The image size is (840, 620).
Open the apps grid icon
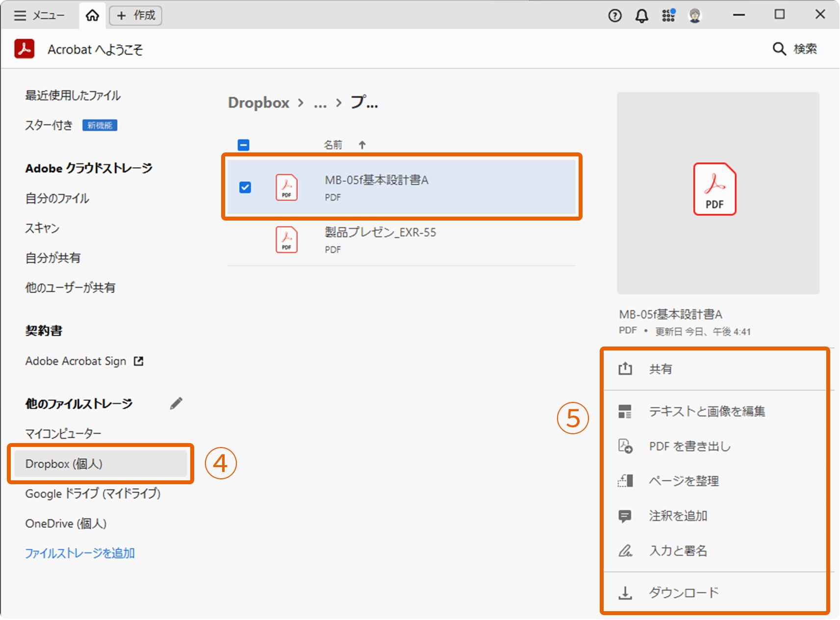(x=668, y=16)
